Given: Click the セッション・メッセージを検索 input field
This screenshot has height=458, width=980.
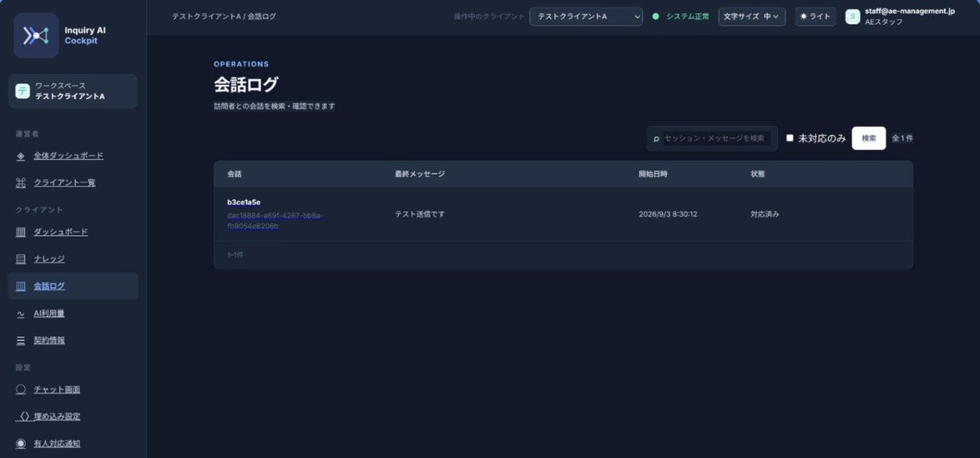Looking at the screenshot, I should tap(712, 138).
